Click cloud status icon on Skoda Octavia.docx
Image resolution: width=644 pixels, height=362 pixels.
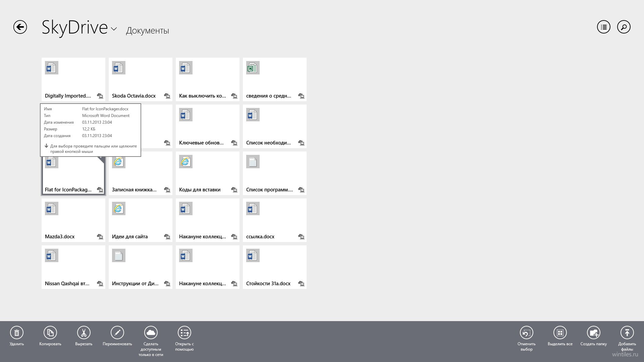(x=167, y=96)
